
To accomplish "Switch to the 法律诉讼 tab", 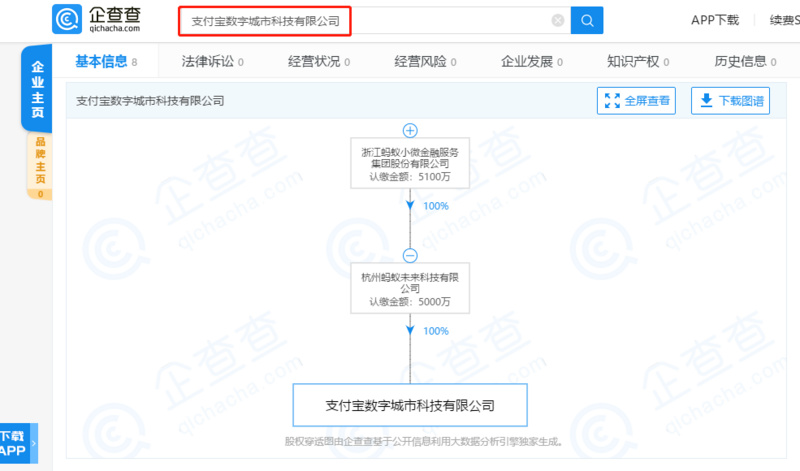I will pos(213,62).
